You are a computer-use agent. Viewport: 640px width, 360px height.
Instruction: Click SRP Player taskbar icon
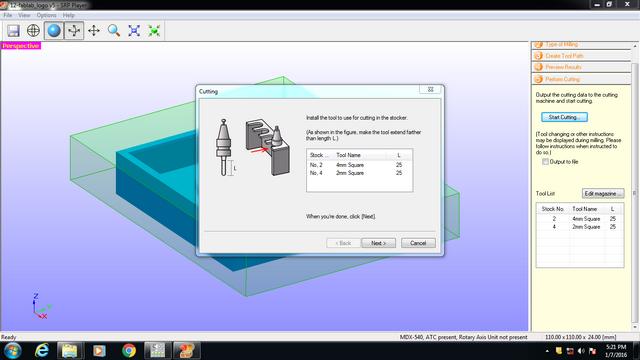pos(187,351)
